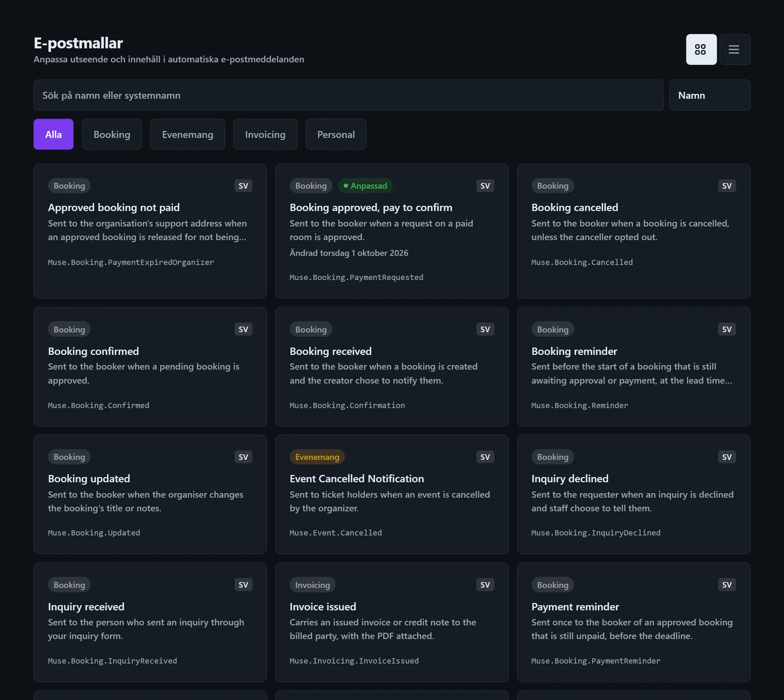Image resolution: width=784 pixels, height=700 pixels.
Task: Click the Muse.Booking.PaymentExpiredOrganizer system name
Action: (131, 262)
